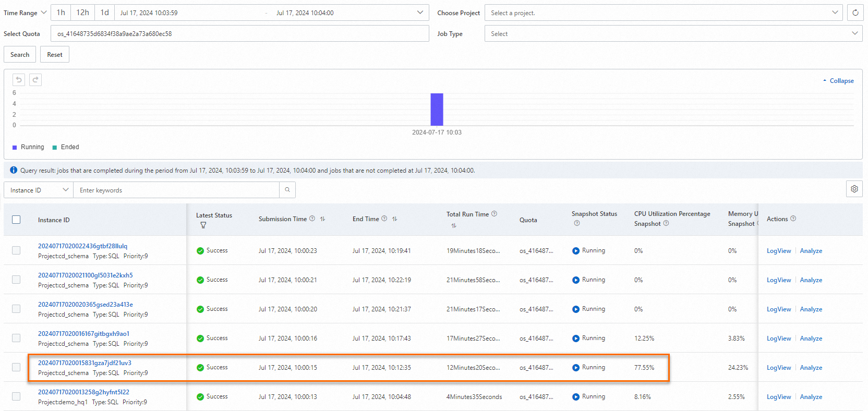The width and height of the screenshot is (868, 411).
Task: Sort by Total Run Time icon
Action: click(454, 225)
